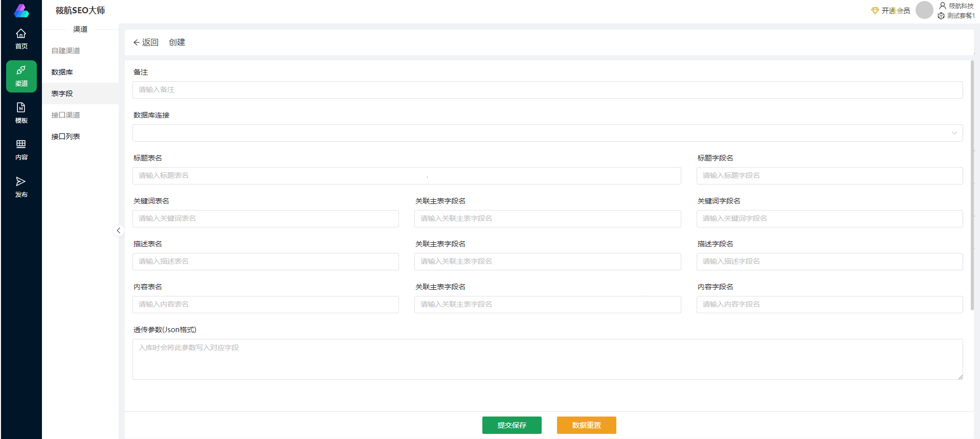
Task: Select 数据库 in the side menu
Action: [x=80, y=72]
